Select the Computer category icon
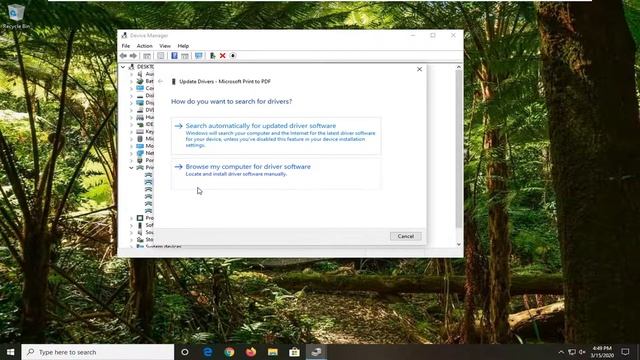 point(140,88)
